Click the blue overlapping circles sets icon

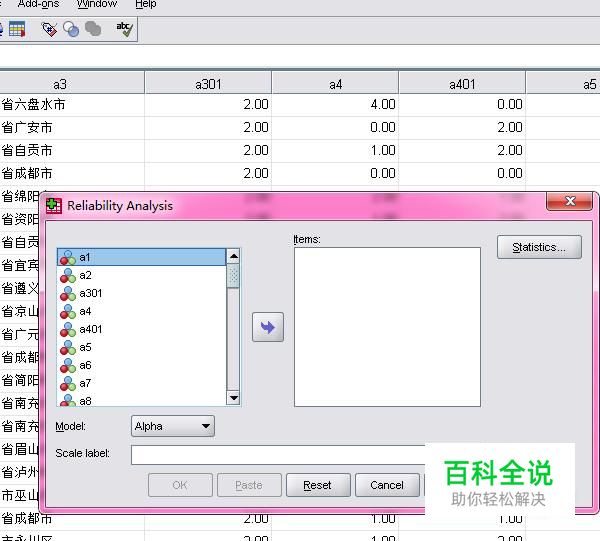[x=71, y=29]
